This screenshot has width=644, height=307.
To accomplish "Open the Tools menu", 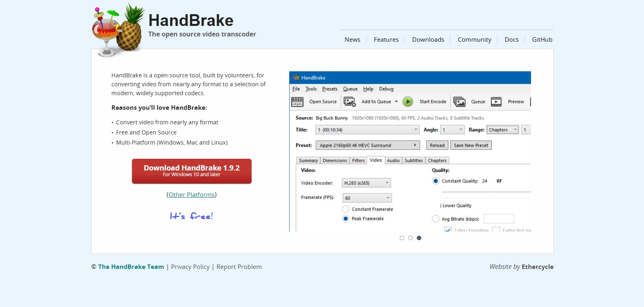I will [311, 89].
